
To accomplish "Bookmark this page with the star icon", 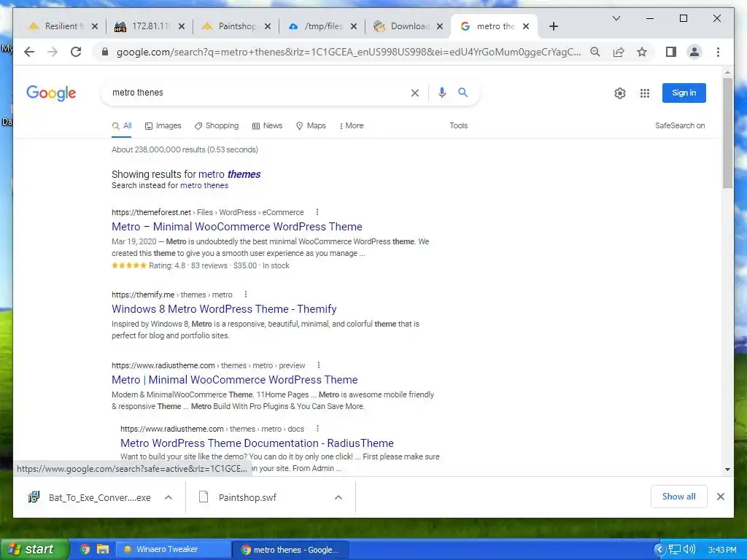I will [x=642, y=52].
